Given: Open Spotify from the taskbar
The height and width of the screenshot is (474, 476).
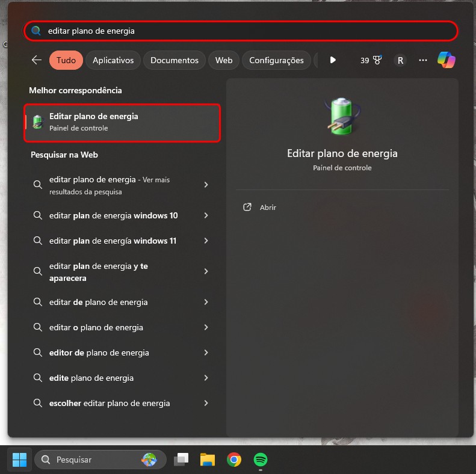Looking at the screenshot, I should click(261, 460).
